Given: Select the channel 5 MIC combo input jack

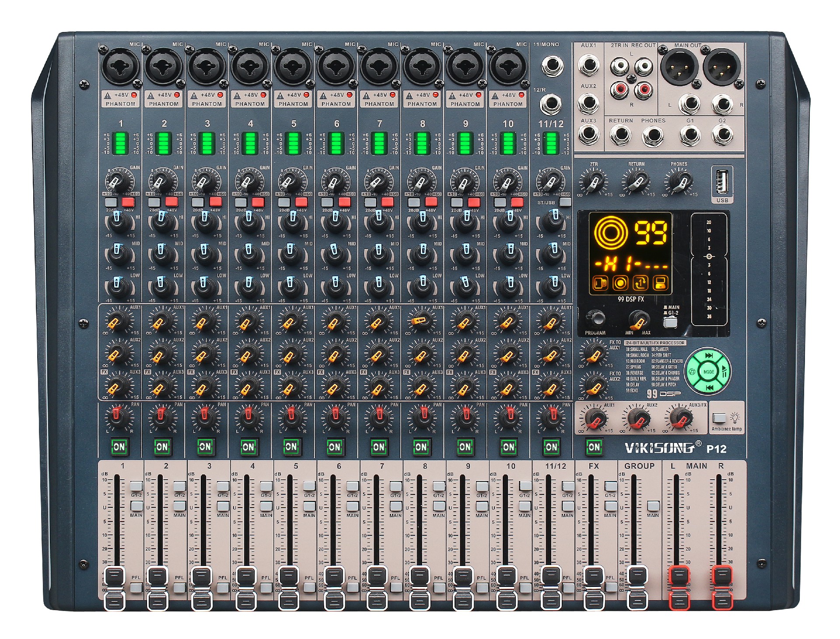Looking at the screenshot, I should coord(293,67).
